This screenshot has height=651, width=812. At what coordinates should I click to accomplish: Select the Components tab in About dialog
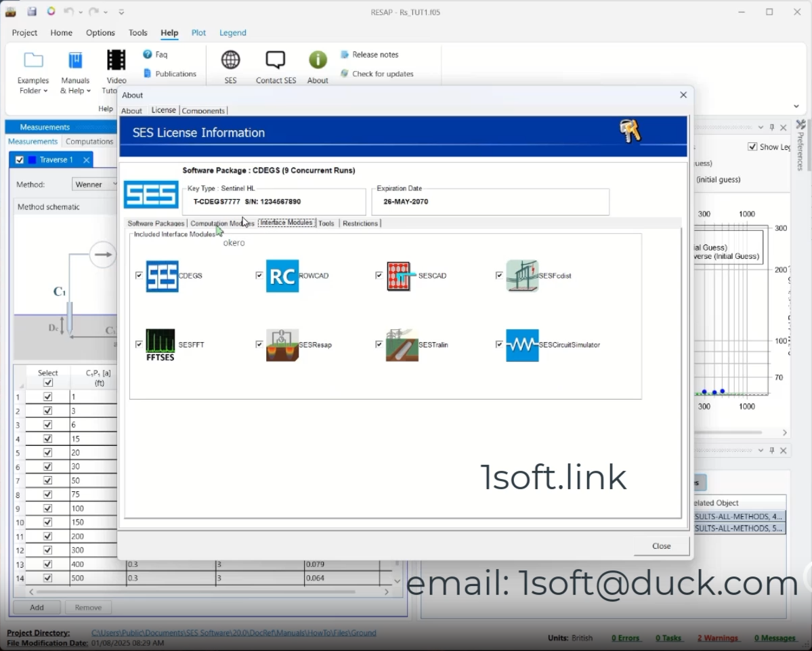point(203,111)
